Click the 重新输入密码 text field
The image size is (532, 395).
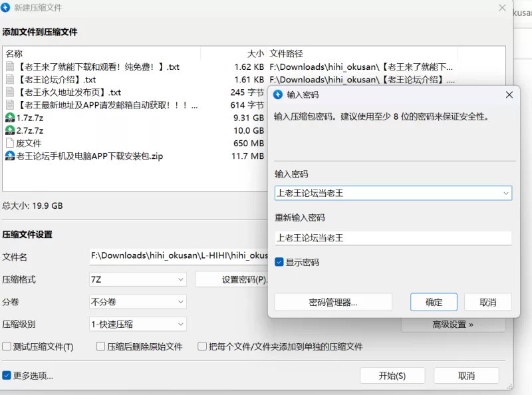point(393,238)
